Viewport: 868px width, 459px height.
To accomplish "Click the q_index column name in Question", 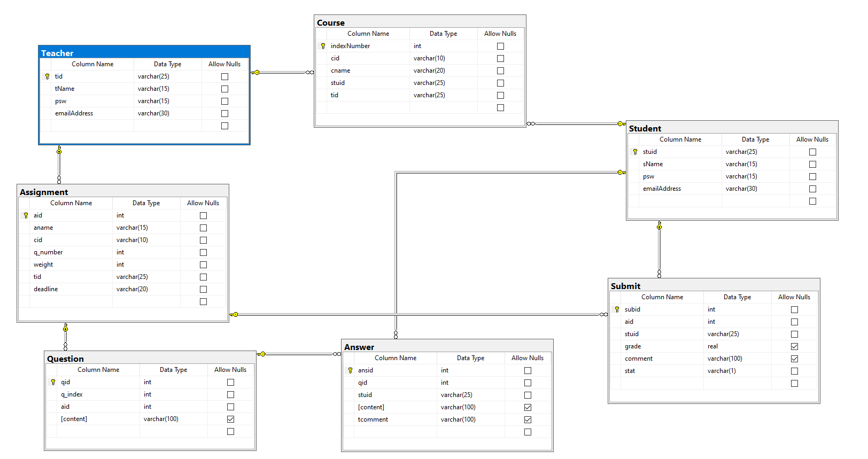I will (72, 394).
